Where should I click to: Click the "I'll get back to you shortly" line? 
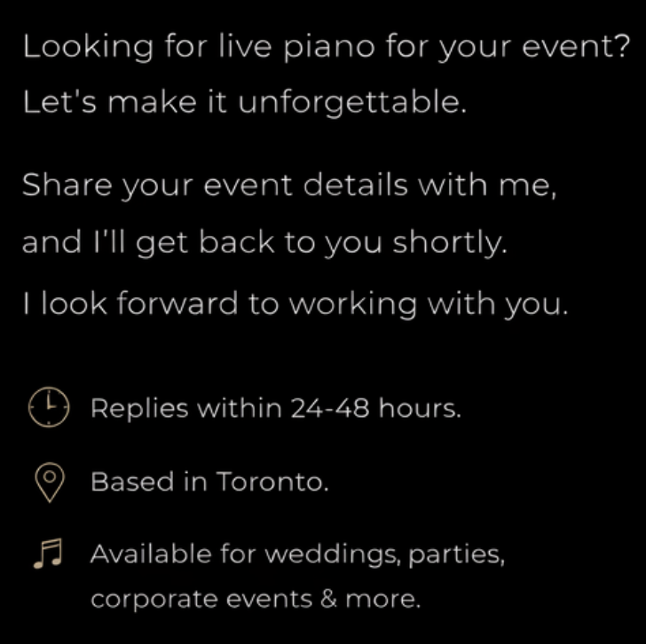264,244
